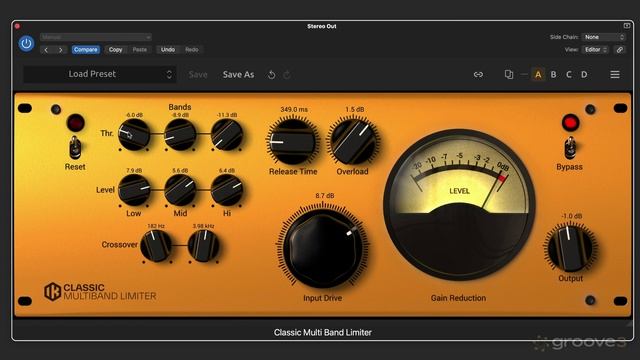Flip the Reset toggle switch
Screen dimensions: 640x360
pyautogui.click(x=75, y=147)
